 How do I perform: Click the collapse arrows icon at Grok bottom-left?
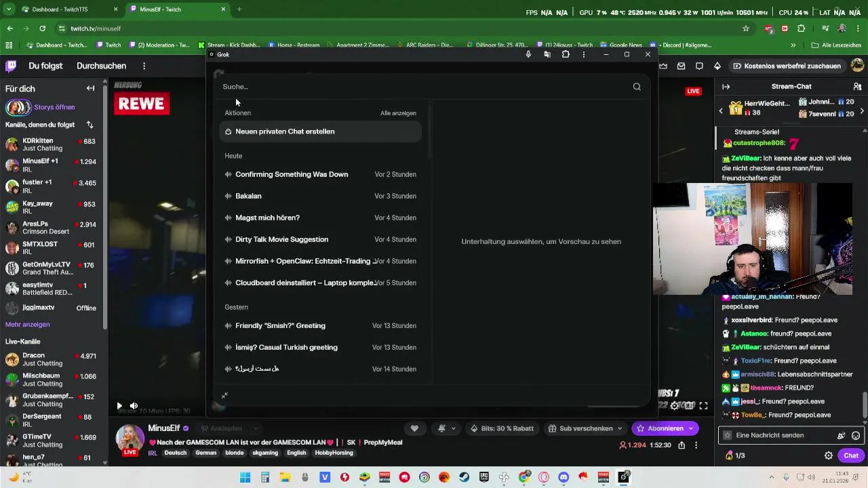click(224, 395)
